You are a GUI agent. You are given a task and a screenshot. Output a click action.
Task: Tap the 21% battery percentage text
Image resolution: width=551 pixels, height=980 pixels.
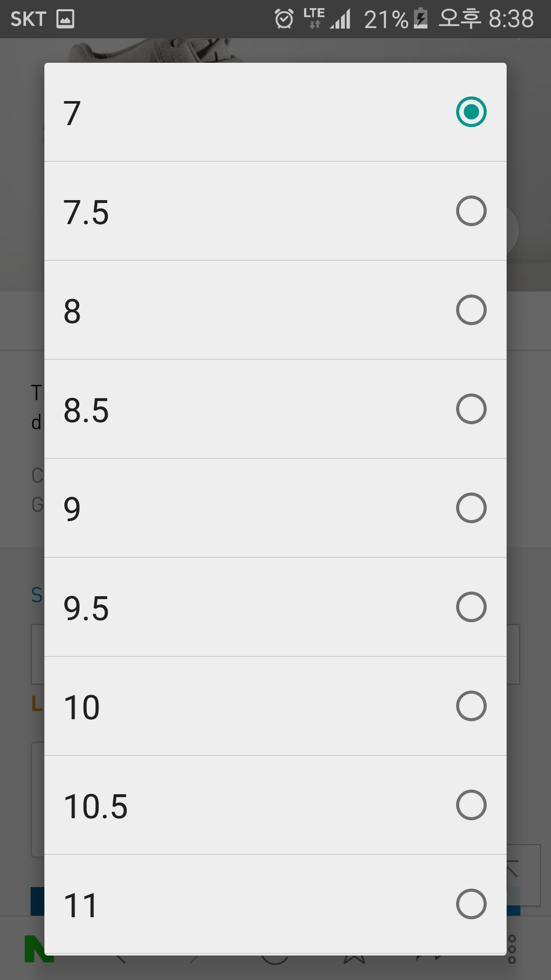pos(386,20)
